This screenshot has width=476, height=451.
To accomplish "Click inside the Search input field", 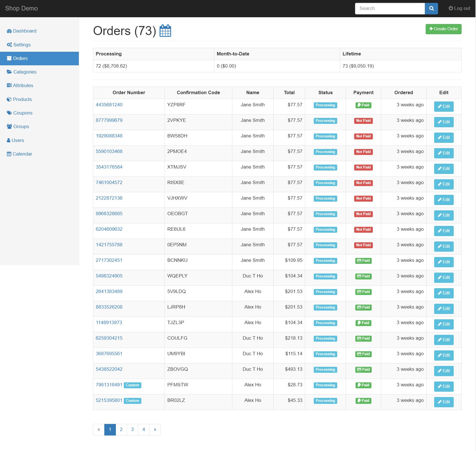I will coord(390,8).
